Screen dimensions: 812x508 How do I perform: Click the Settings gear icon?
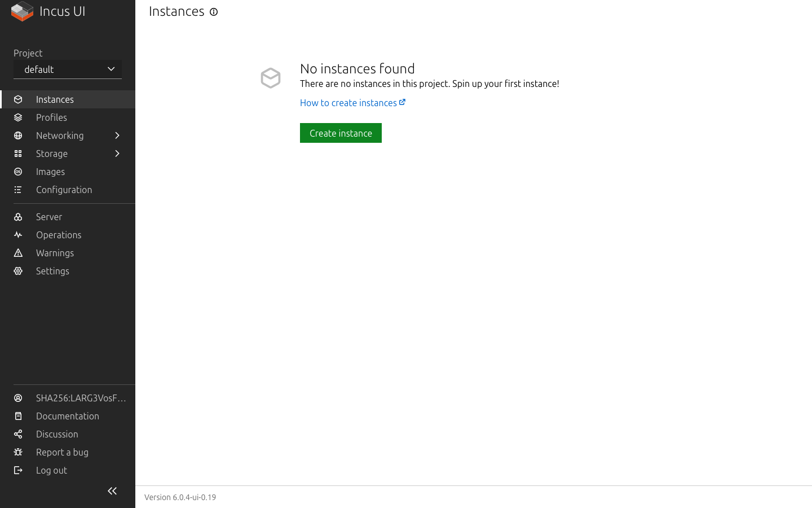tap(18, 271)
